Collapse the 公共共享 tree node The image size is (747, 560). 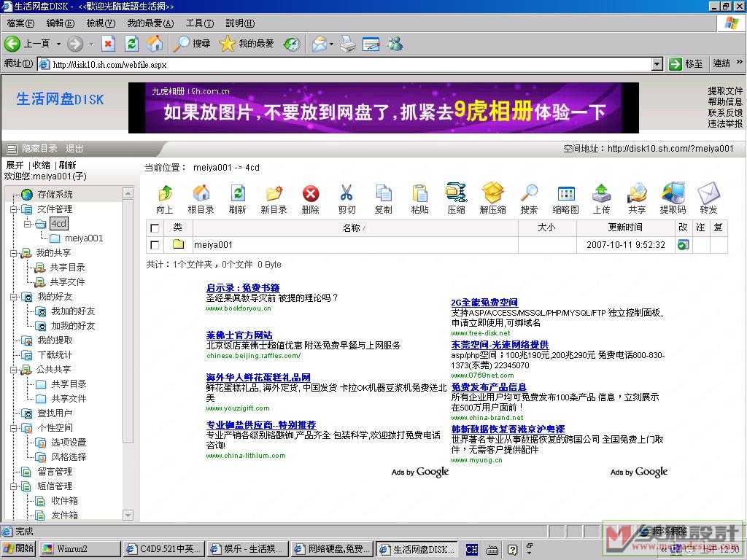14,370
